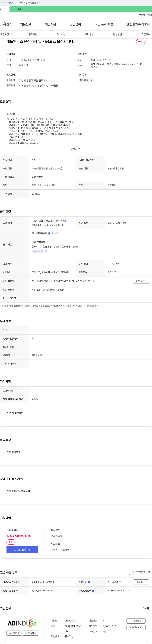
Task: Select 배송·납품 운전원(납품영업 포함) cell
Action: coord(47,169)
